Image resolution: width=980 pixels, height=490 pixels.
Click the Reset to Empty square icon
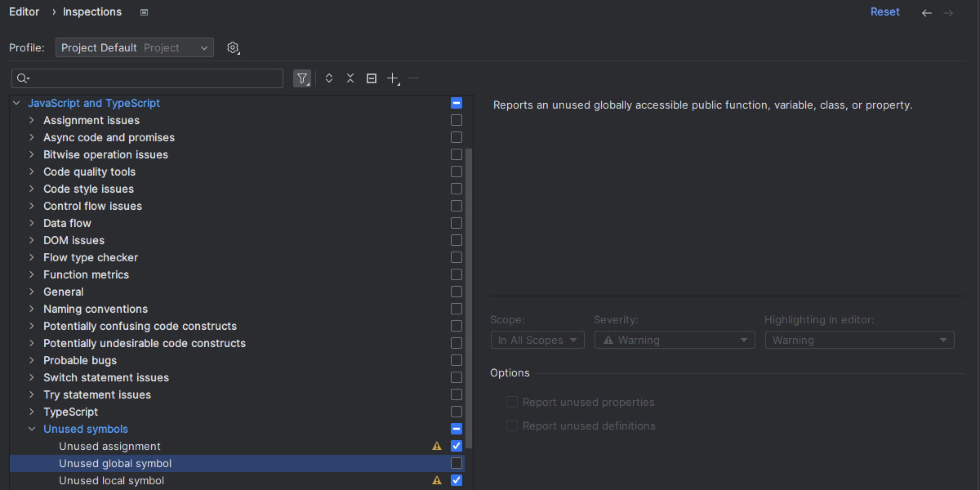point(371,78)
